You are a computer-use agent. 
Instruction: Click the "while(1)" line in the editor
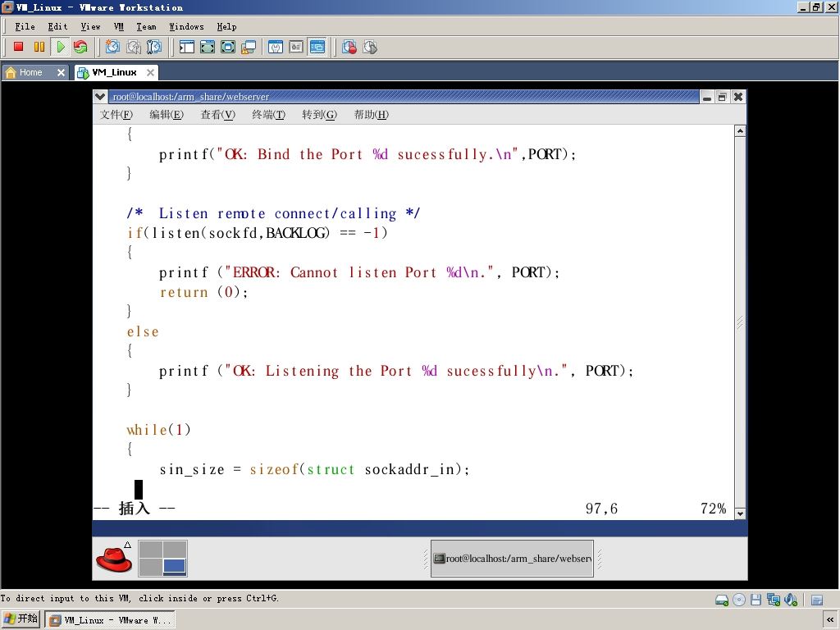point(158,430)
